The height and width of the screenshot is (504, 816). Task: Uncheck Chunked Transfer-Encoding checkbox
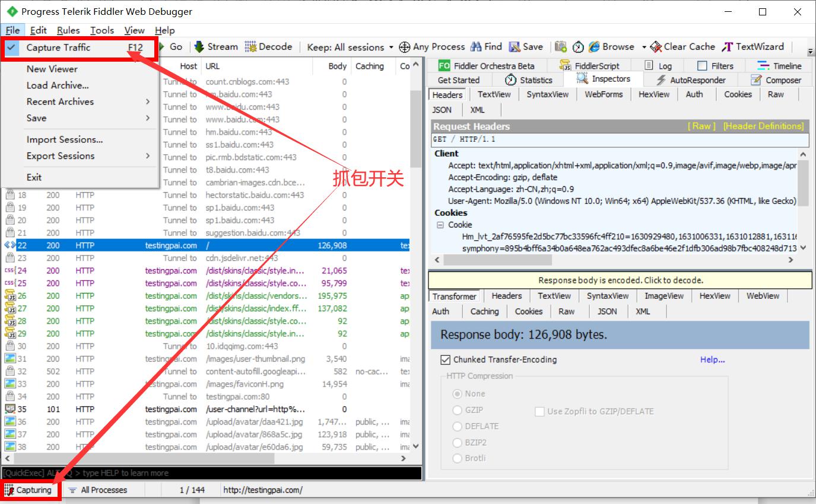click(x=446, y=360)
